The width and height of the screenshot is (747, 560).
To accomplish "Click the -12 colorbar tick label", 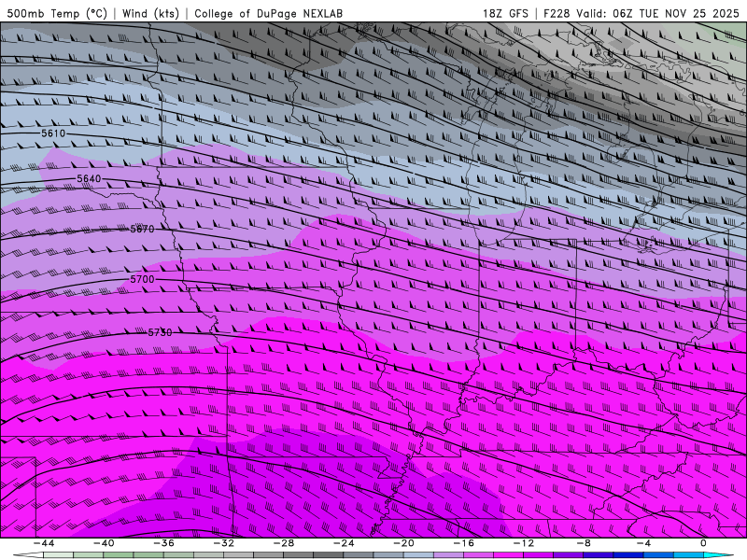I will (x=524, y=543).
